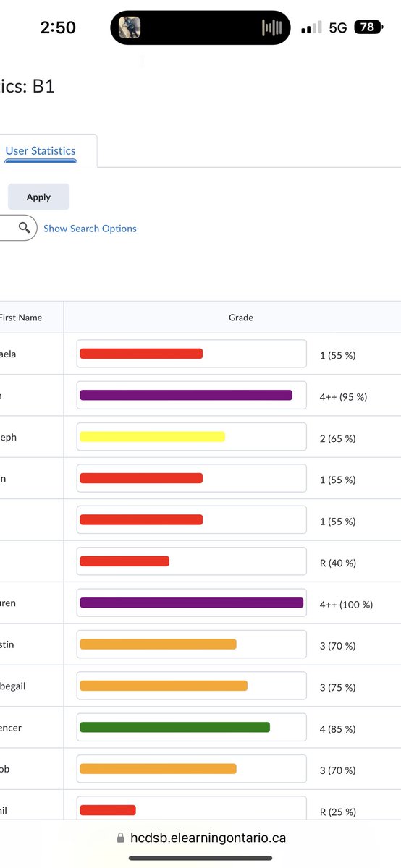Click the Grade column header
Viewport: 401px width, 868px height.
tap(241, 318)
